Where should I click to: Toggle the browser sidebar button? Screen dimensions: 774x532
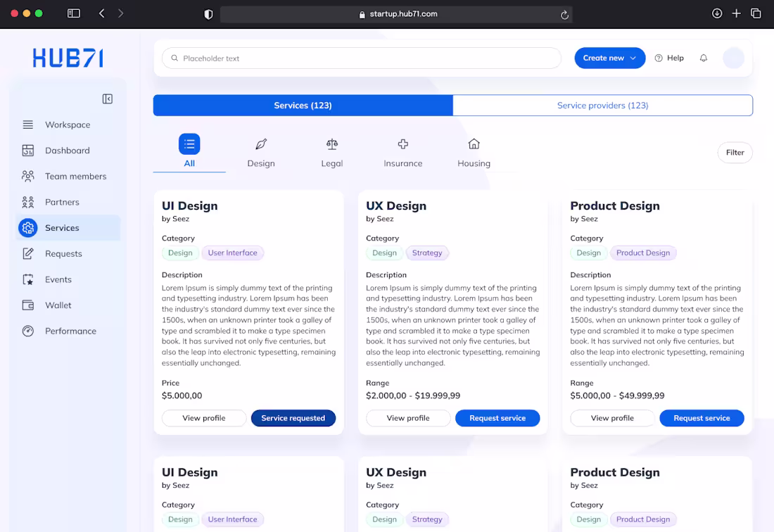(x=74, y=13)
